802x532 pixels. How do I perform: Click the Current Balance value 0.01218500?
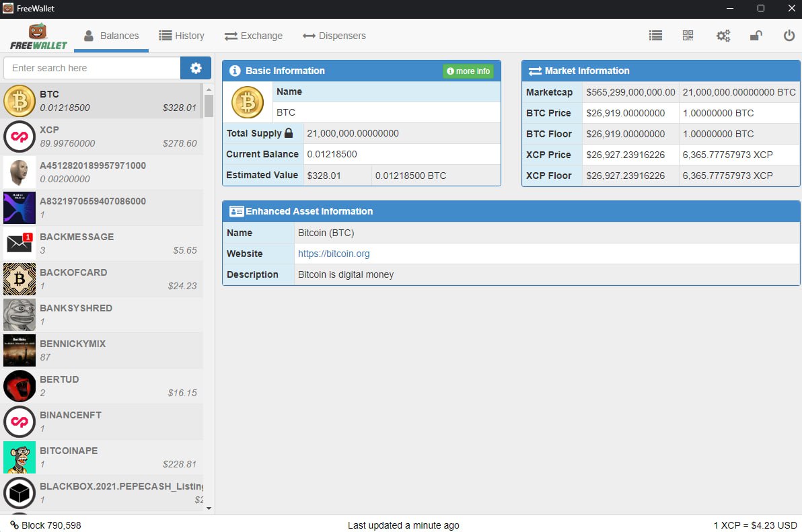(332, 154)
